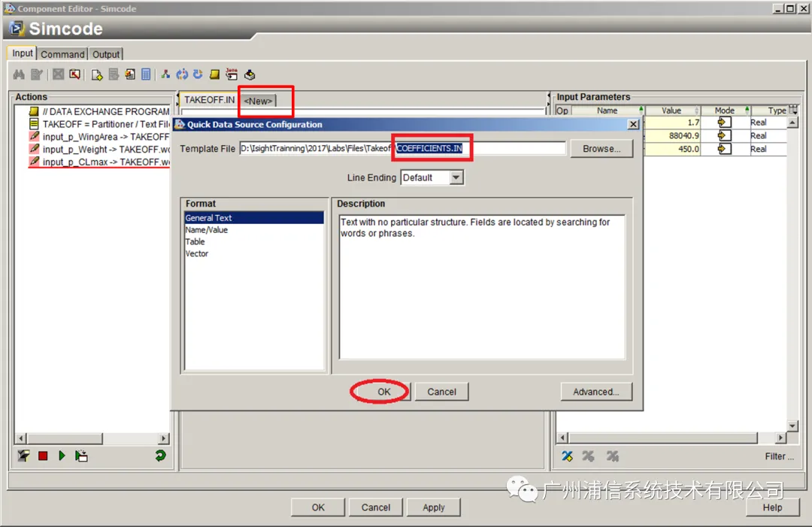
Task: Click the Actions list horizontal scrollbar
Action: point(92,438)
